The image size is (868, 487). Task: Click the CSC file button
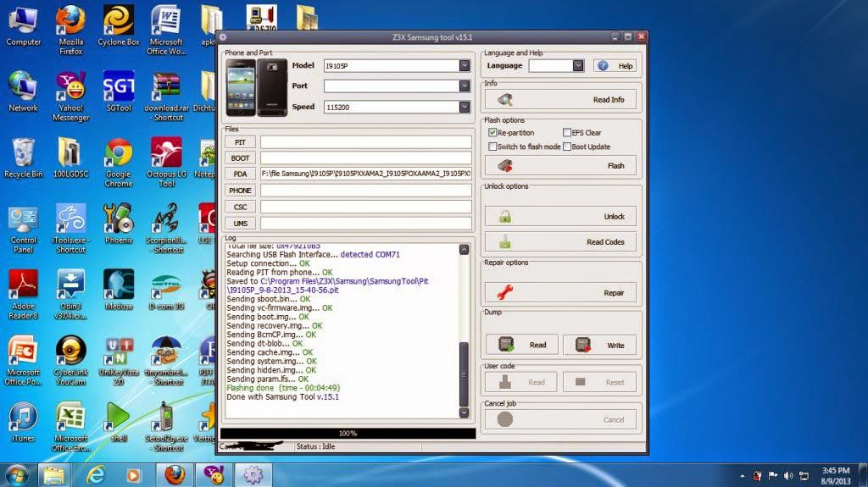pos(240,207)
